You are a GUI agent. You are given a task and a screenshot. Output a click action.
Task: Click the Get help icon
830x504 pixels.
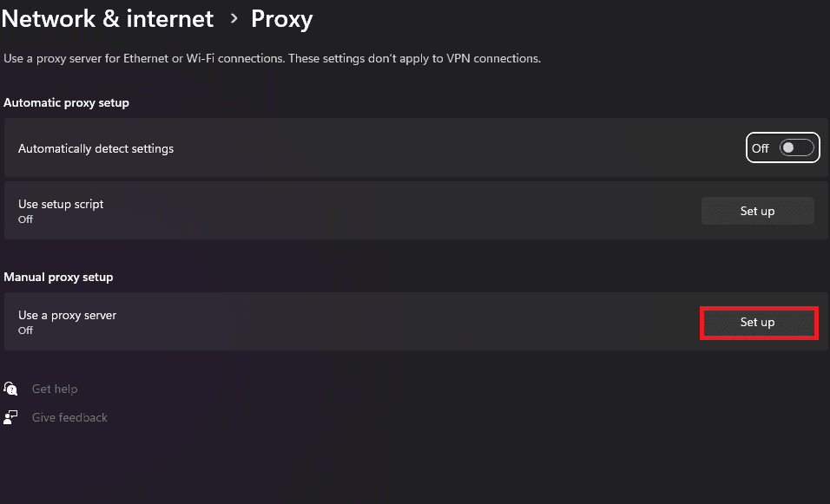coord(10,389)
